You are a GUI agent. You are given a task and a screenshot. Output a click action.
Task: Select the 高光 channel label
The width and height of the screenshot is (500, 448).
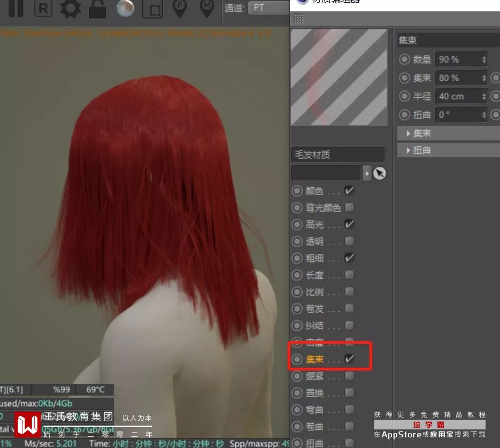click(x=314, y=225)
